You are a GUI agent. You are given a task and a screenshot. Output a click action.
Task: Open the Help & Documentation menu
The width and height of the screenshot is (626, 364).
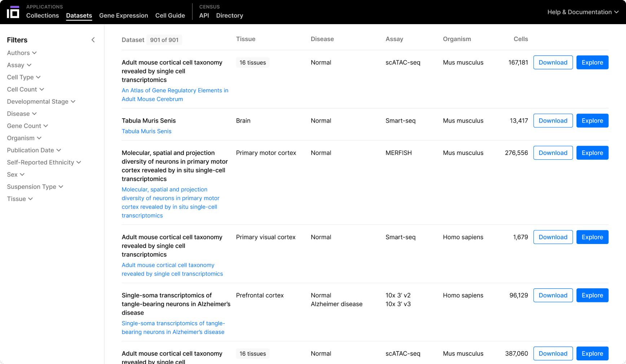tap(582, 12)
